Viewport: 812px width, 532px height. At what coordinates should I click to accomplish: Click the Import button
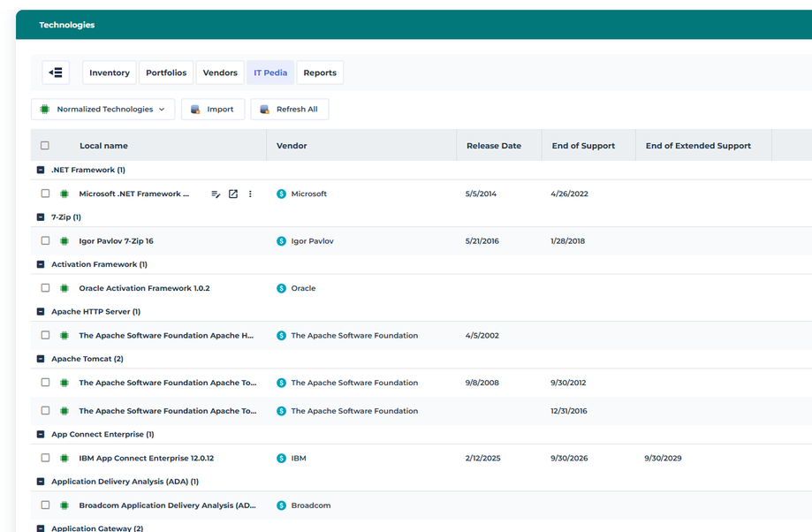click(213, 110)
